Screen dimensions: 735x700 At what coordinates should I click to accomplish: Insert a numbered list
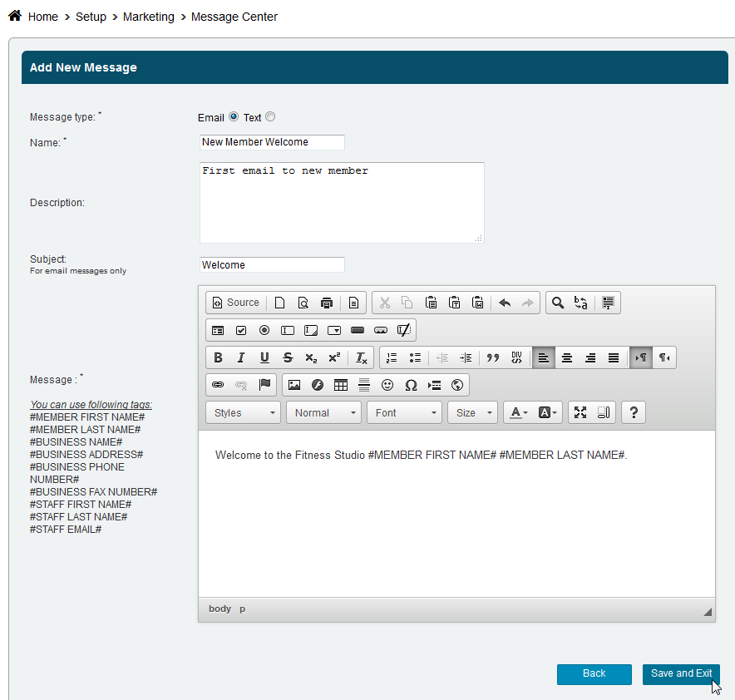pos(392,357)
